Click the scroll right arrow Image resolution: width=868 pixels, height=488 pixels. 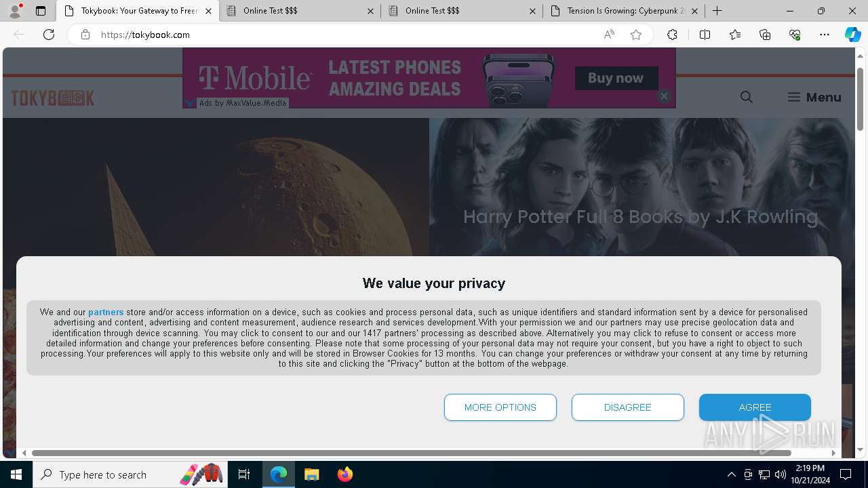click(833, 453)
